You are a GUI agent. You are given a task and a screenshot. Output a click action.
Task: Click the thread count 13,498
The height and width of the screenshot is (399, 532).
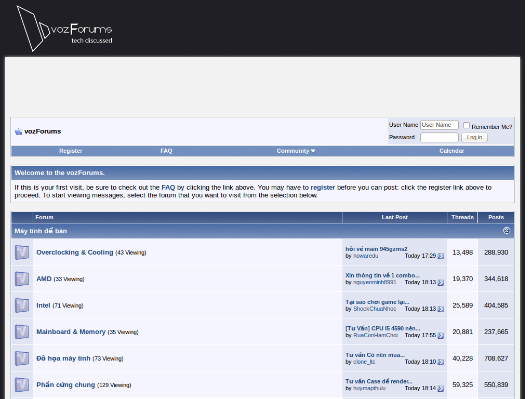[x=462, y=252]
